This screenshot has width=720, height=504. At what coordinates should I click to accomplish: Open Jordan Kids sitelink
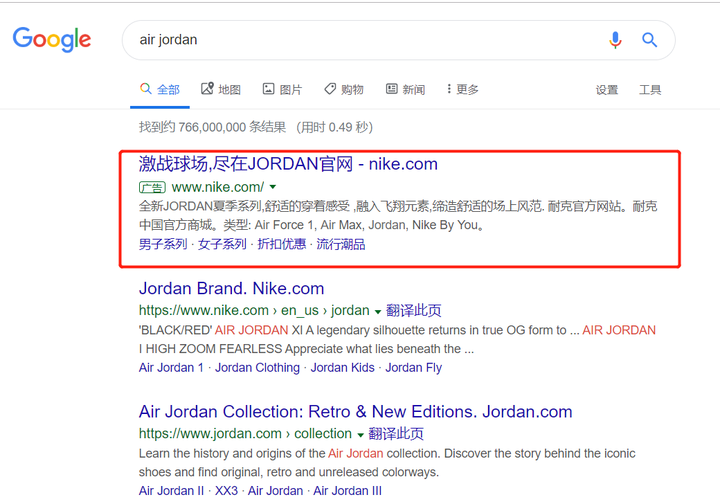coord(343,368)
